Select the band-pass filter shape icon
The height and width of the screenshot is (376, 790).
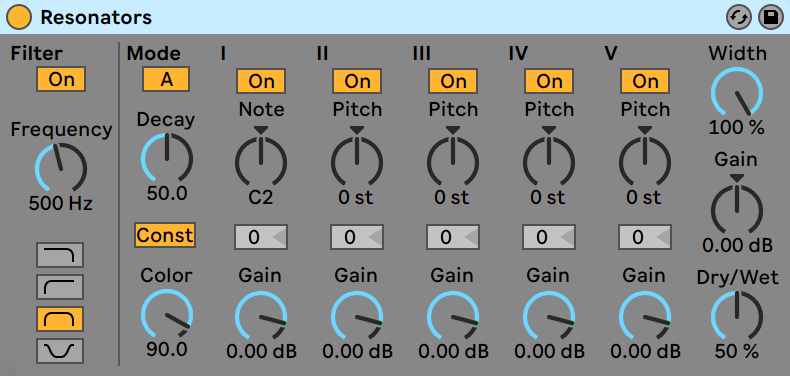point(60,319)
